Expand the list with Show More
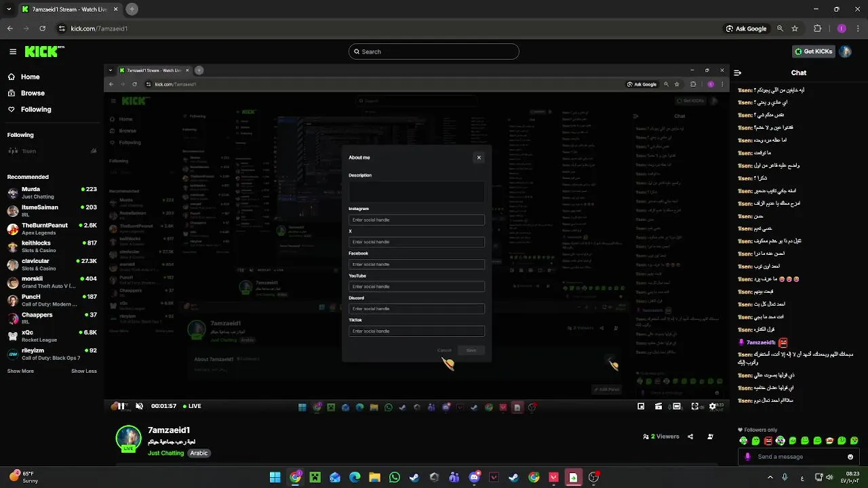This screenshot has height=488, width=868. click(x=20, y=371)
